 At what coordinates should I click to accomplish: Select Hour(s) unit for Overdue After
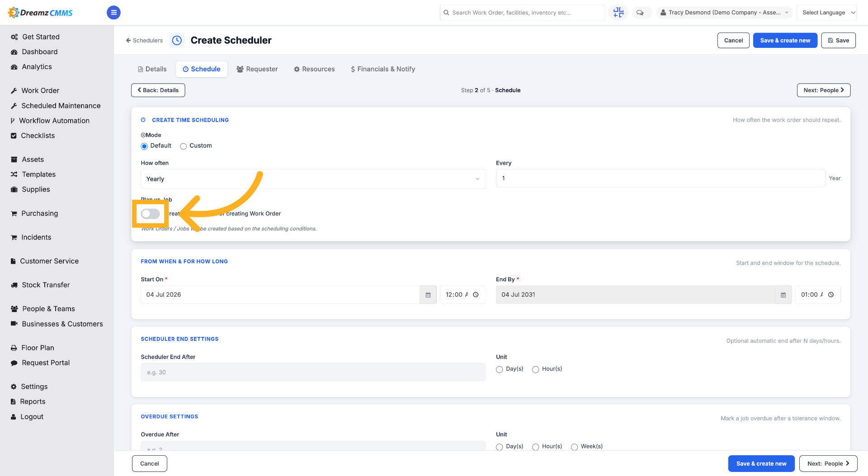535,447
